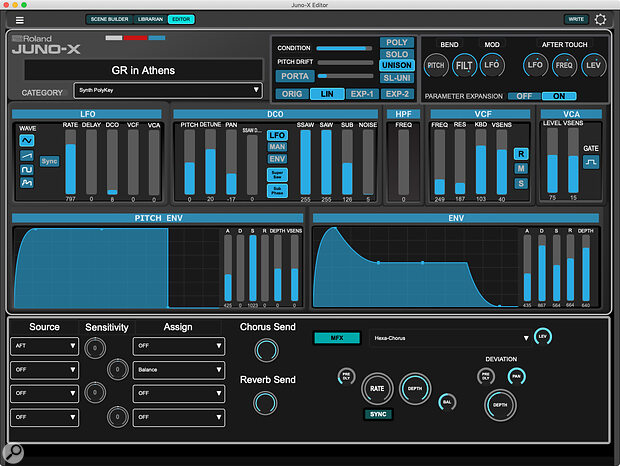Click the WRITE button
Image resolution: width=620 pixels, height=466 pixels.
tap(576, 19)
